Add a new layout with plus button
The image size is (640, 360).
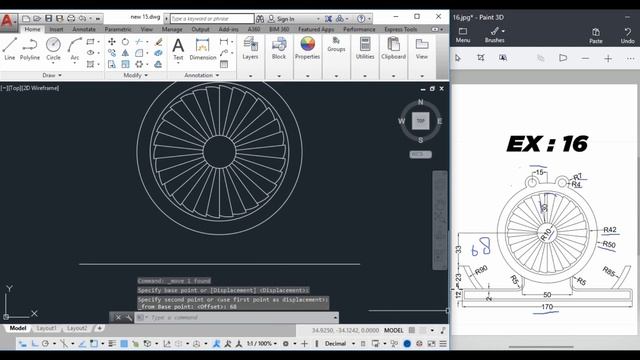coord(99,328)
